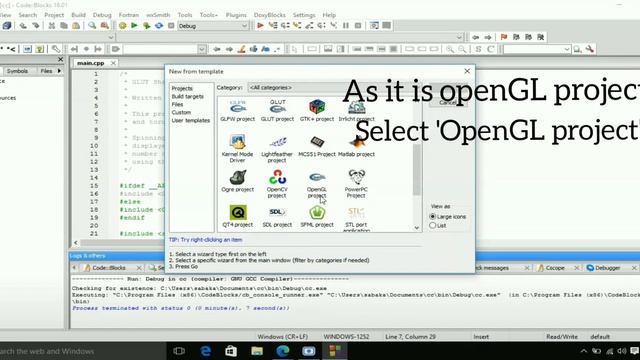Close the main.cpp tab
640x360 pixels.
point(113,63)
